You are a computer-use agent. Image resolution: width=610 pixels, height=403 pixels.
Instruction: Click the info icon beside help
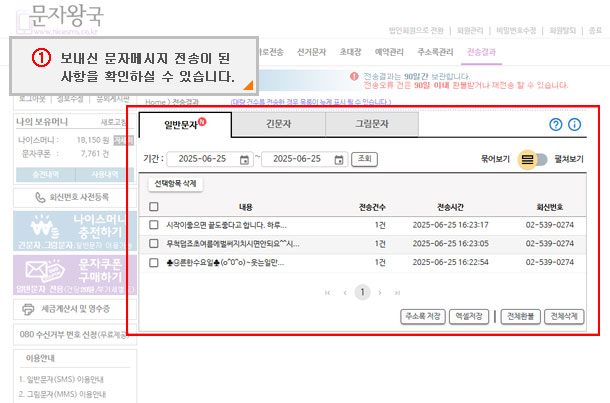575,125
